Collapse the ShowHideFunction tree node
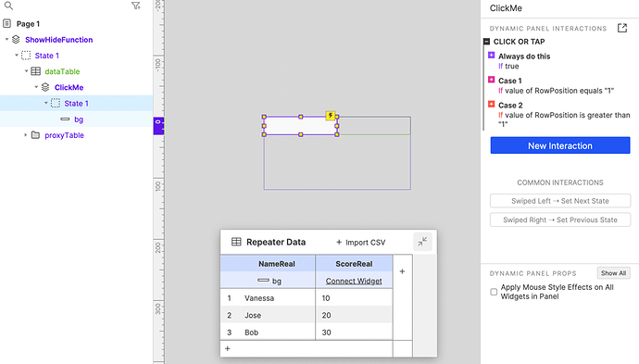The height and width of the screenshot is (364, 639). (x=6, y=40)
